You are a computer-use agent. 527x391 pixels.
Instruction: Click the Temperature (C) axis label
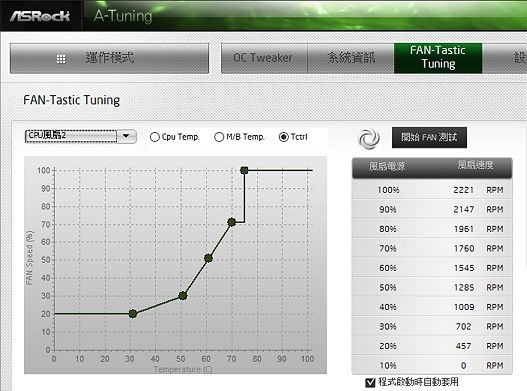pyautogui.click(x=183, y=369)
